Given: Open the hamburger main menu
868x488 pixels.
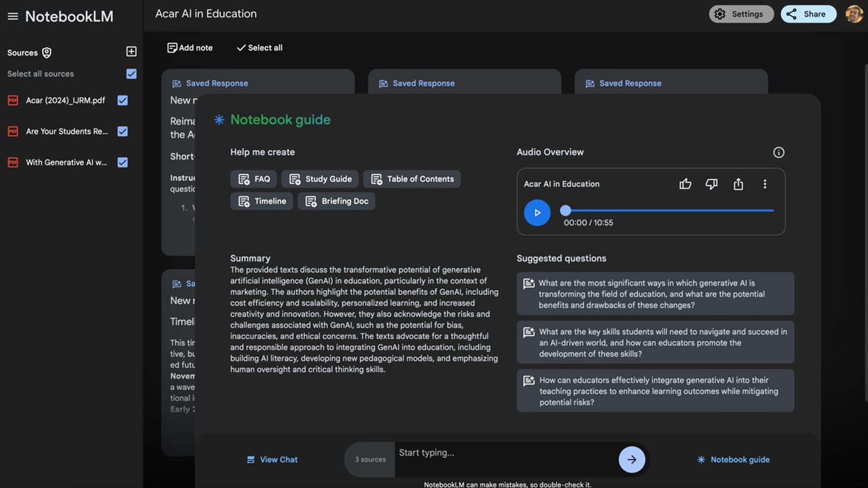Looking at the screenshot, I should (13, 16).
